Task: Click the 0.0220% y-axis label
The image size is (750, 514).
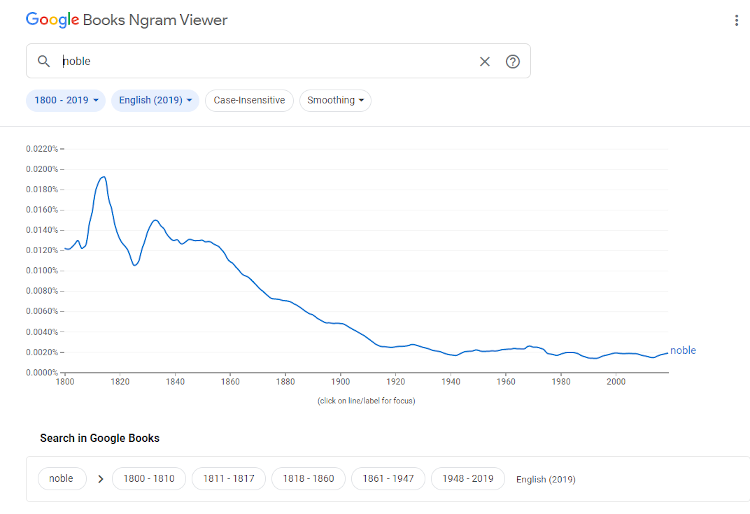Action: coord(42,149)
